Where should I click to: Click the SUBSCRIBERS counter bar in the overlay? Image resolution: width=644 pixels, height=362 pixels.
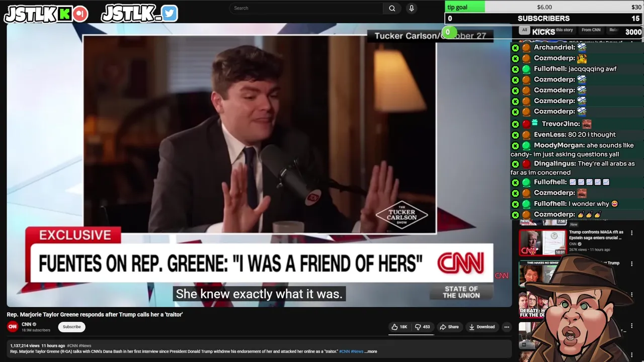[544, 19]
